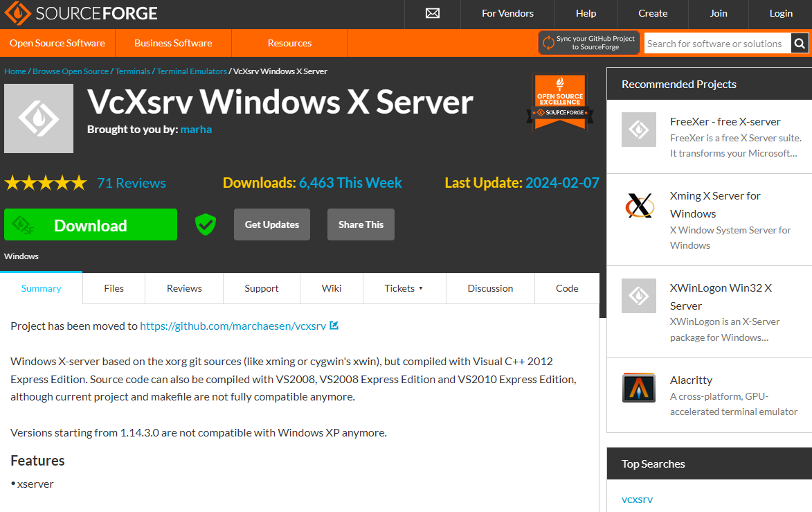Click the FreeXer project icon

tap(638, 130)
